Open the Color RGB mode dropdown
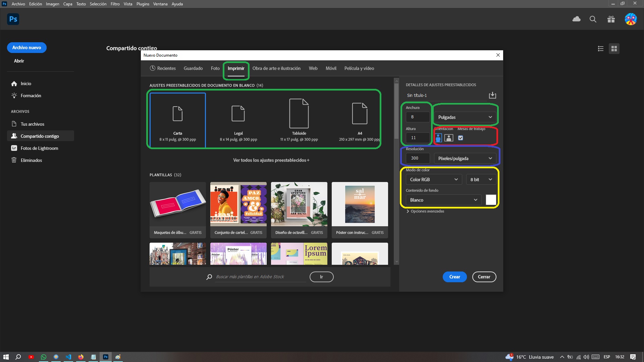This screenshot has height=362, width=644. pos(434,179)
